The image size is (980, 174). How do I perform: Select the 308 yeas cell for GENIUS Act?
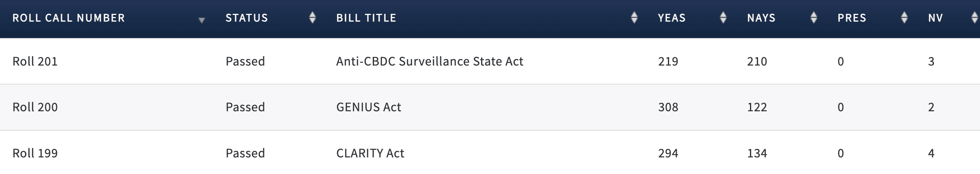coord(668,107)
